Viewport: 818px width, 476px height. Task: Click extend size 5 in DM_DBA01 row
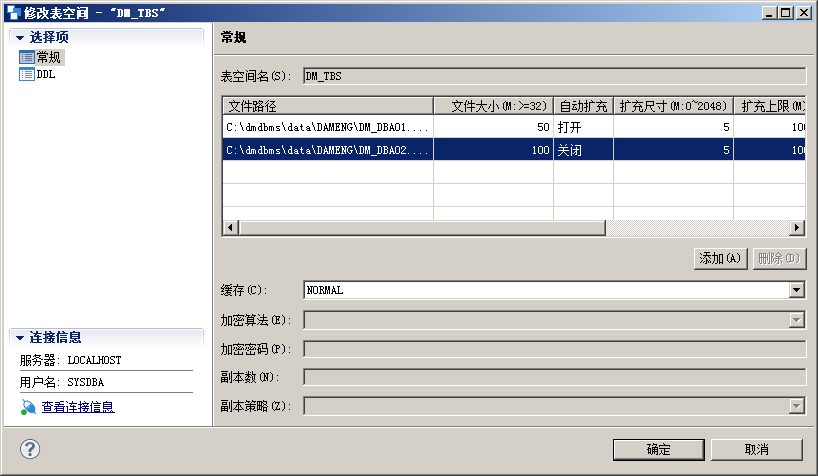673,127
